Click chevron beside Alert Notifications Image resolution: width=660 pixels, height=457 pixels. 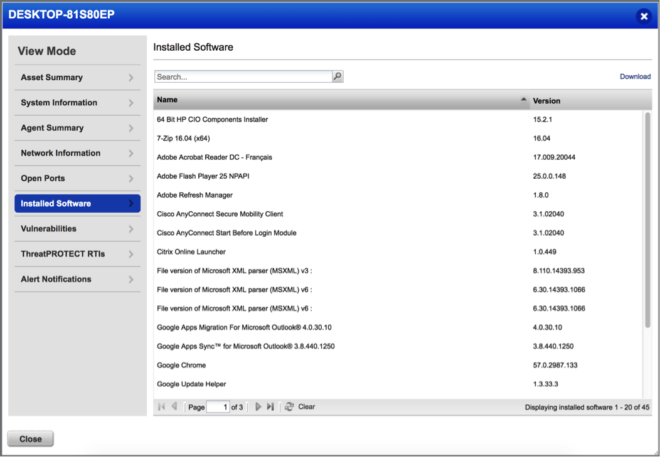(x=131, y=279)
